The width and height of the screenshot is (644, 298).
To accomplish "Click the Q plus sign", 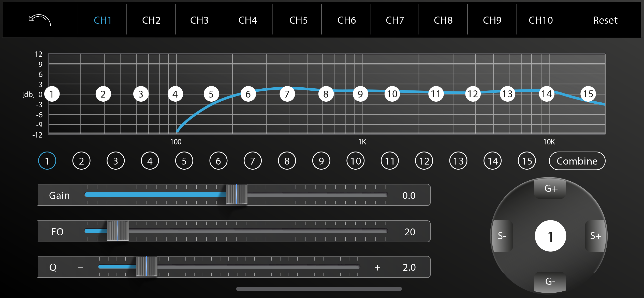I will (377, 267).
